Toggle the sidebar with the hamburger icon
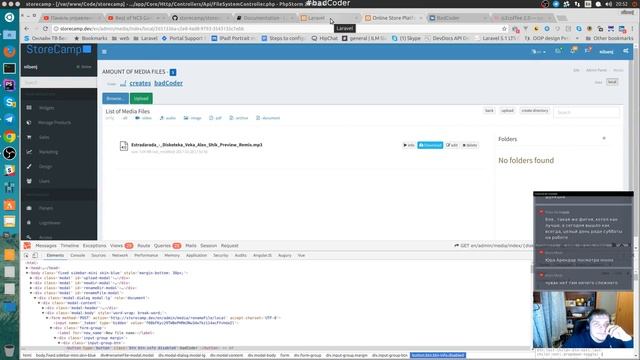The width and height of the screenshot is (640, 360). pyautogui.click(x=104, y=52)
